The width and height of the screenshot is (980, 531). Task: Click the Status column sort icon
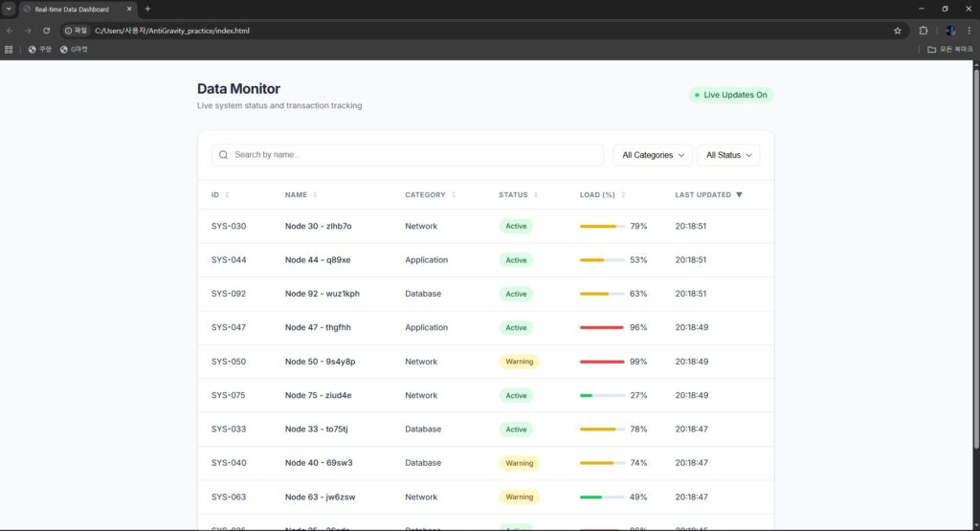click(536, 195)
